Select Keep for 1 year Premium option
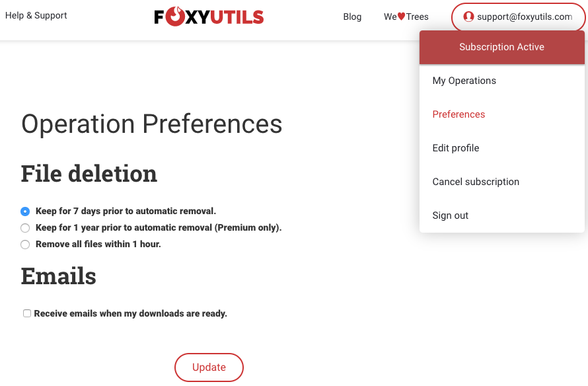Screen dimensions: 588x386 (x=25, y=228)
